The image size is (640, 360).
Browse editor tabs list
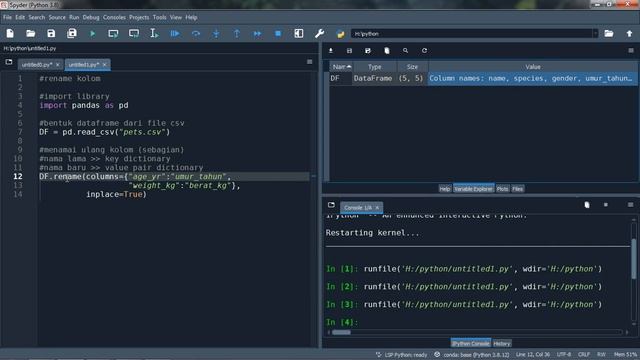point(9,62)
